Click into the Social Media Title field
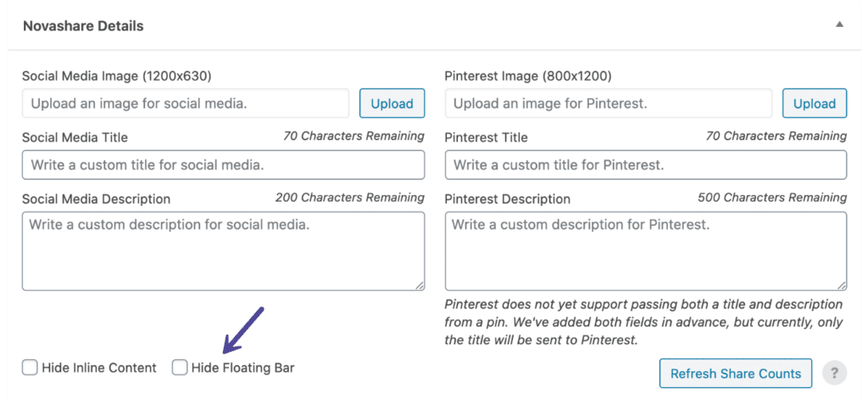 coord(224,165)
